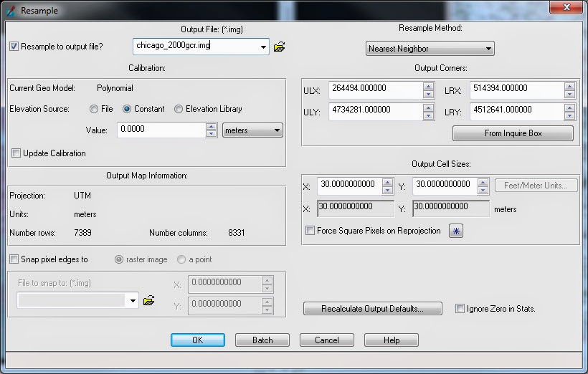This screenshot has height=374, width=588.
Task: Click the UTM projection value
Action: tap(82, 196)
